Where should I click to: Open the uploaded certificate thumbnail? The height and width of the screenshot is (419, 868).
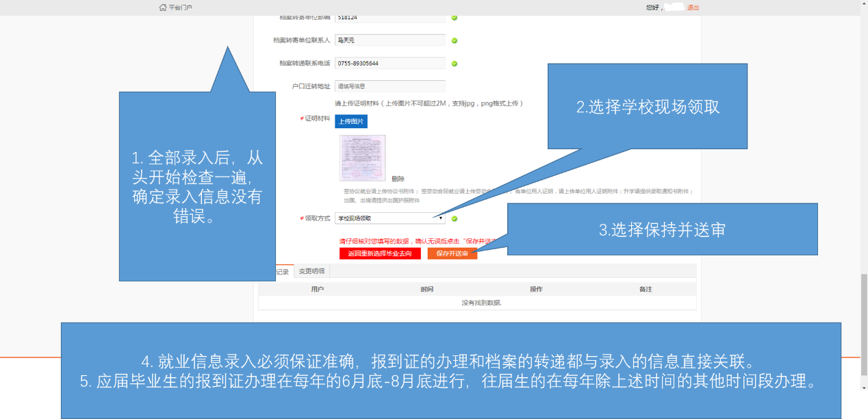click(x=362, y=158)
